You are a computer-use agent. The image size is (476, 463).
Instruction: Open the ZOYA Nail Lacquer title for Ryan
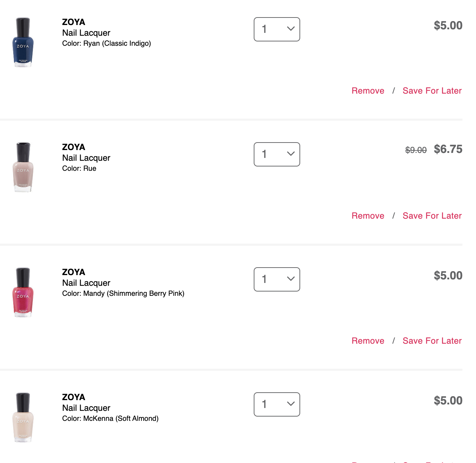click(86, 28)
